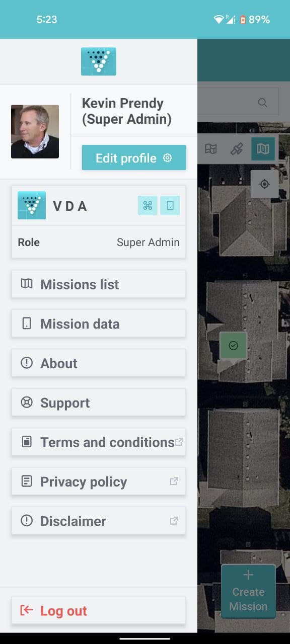
Task: Click the Edit profile button
Action: pyautogui.click(x=134, y=158)
